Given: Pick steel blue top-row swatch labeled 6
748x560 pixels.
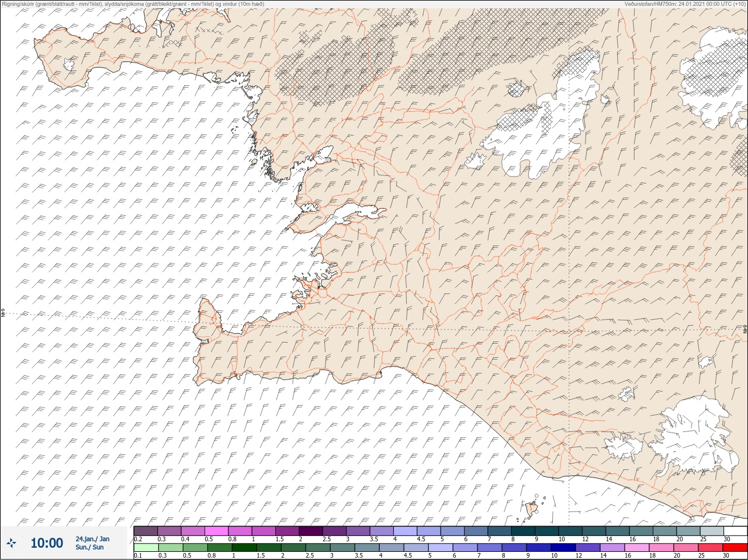Looking at the screenshot, I should (x=476, y=531).
